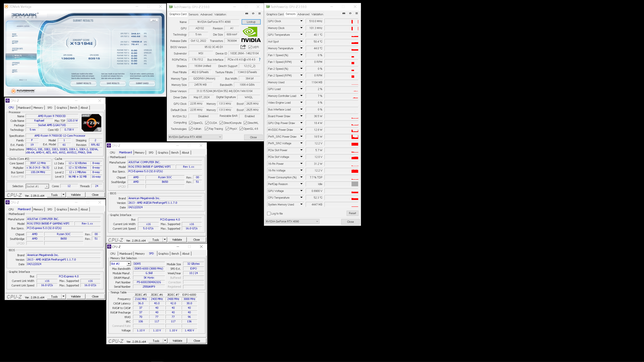Click the NVIDIA logo in GPU-Z

click(251, 35)
